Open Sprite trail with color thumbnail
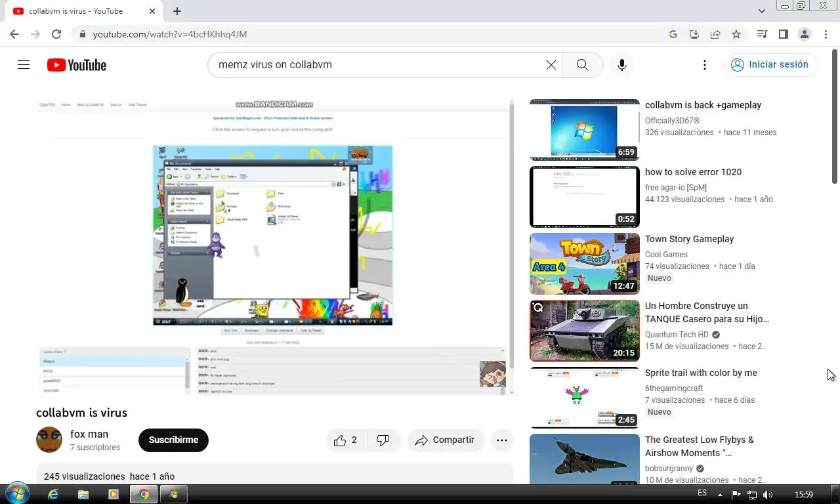 point(585,398)
